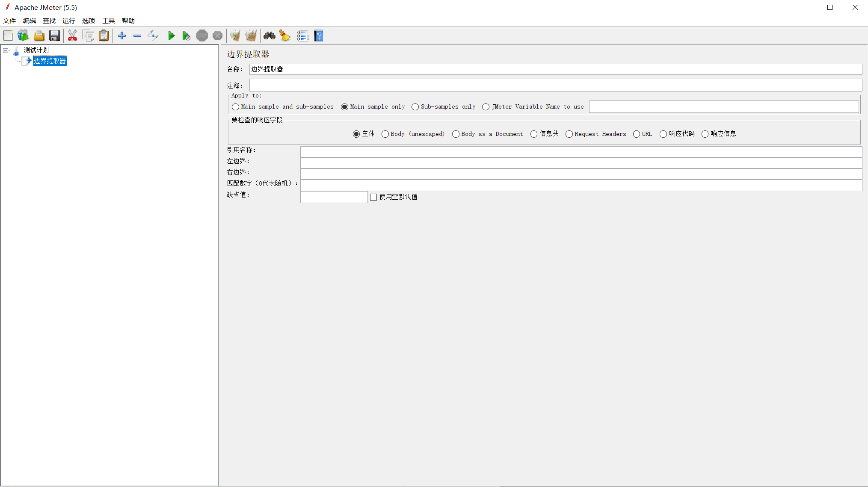This screenshot has height=487, width=868.
Task: Click the Cut scissors icon
Action: click(x=72, y=36)
